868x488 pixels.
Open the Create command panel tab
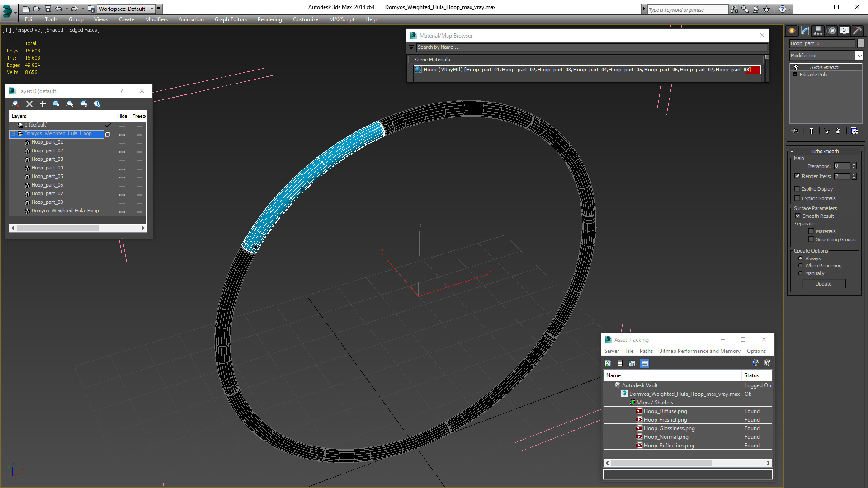pos(792,31)
